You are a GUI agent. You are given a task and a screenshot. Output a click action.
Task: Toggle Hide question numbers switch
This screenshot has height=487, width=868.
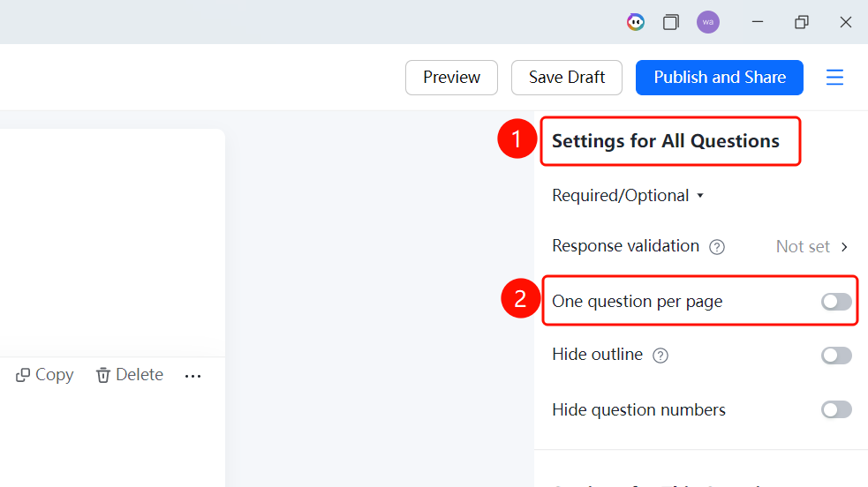point(836,409)
